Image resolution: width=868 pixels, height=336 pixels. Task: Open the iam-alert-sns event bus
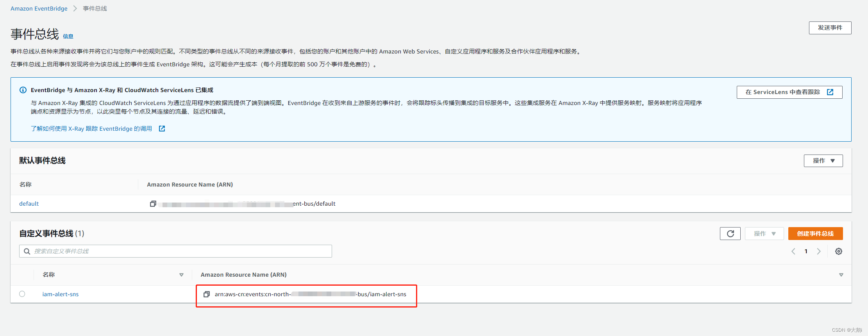61,294
